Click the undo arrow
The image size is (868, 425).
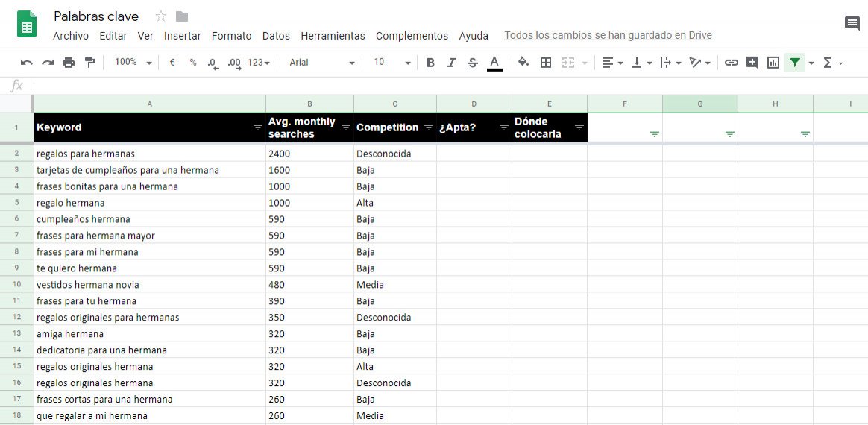(x=26, y=63)
